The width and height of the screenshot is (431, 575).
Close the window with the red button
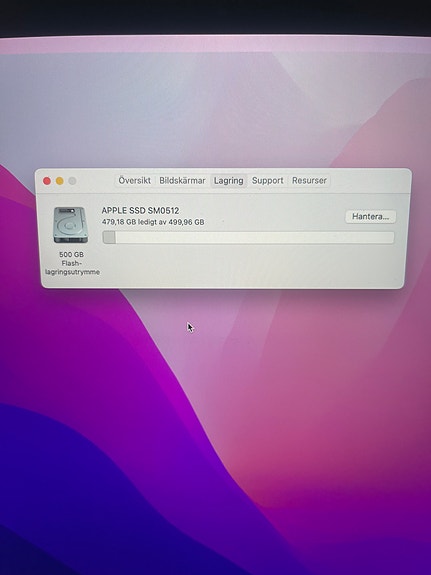click(47, 181)
